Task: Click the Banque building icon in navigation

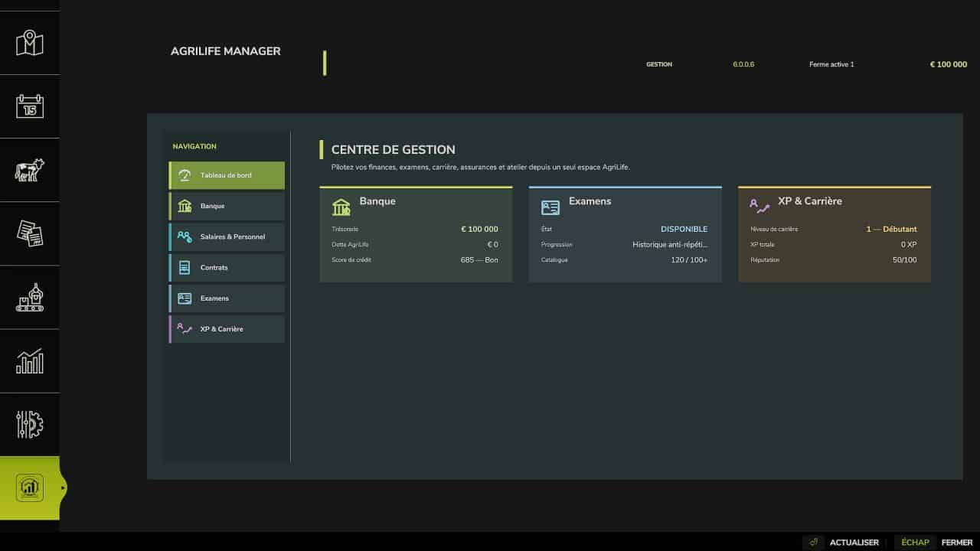Action: (x=185, y=206)
